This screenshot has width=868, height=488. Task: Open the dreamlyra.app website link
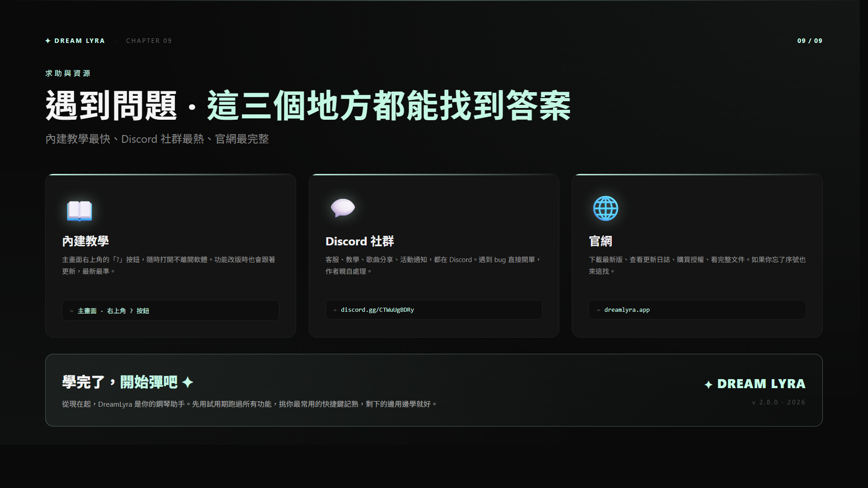click(x=627, y=310)
